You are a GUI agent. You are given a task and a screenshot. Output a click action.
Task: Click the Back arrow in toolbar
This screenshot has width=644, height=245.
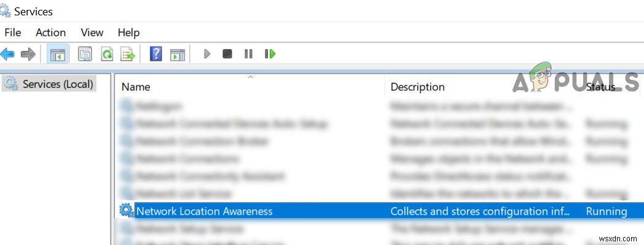click(7, 54)
